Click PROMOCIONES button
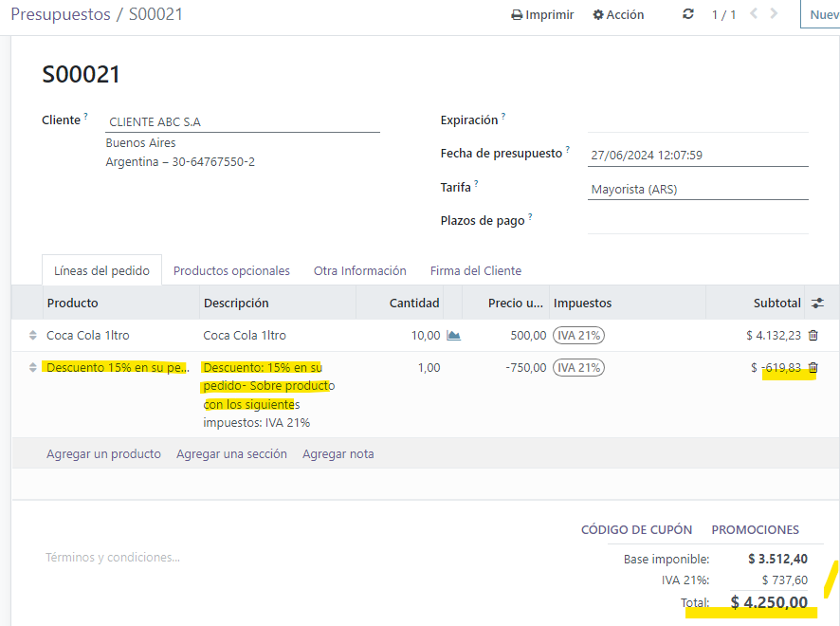The width and height of the screenshot is (840, 626). click(x=755, y=529)
